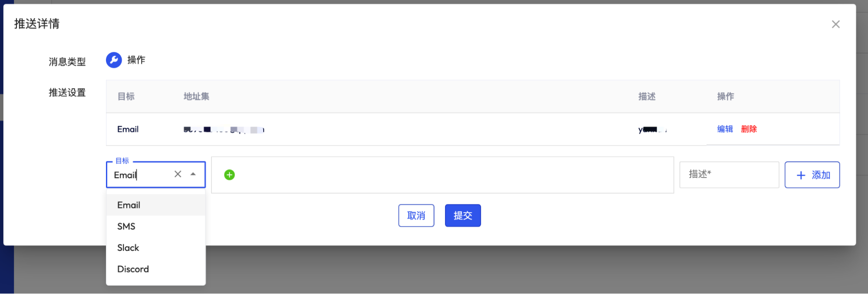Viewport: 868px width, 294px height.
Task: Close the 推送详情 dialog
Action: pyautogui.click(x=835, y=24)
